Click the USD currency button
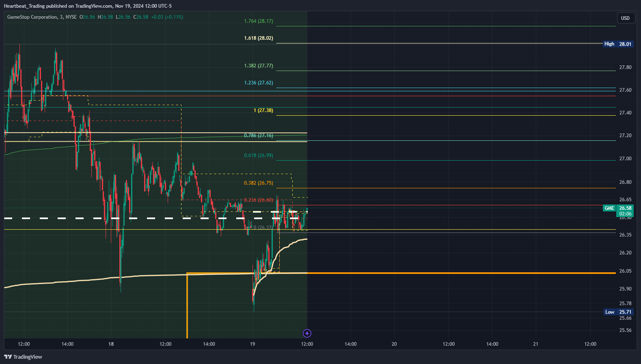The image size is (641, 364). 625,18
